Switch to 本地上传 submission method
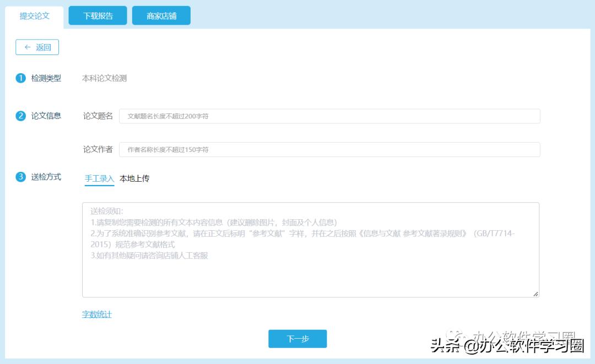595x364 pixels. pos(136,178)
